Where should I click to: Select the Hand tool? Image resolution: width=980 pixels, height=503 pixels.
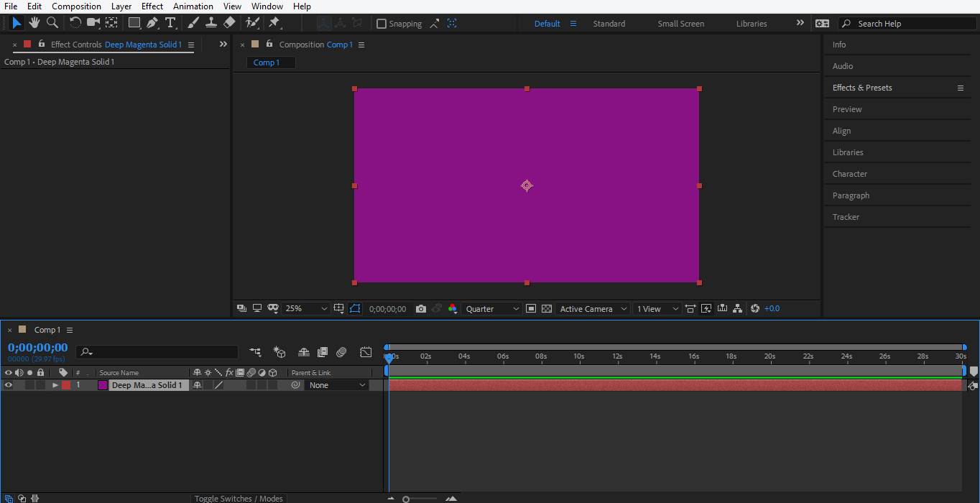[34, 23]
